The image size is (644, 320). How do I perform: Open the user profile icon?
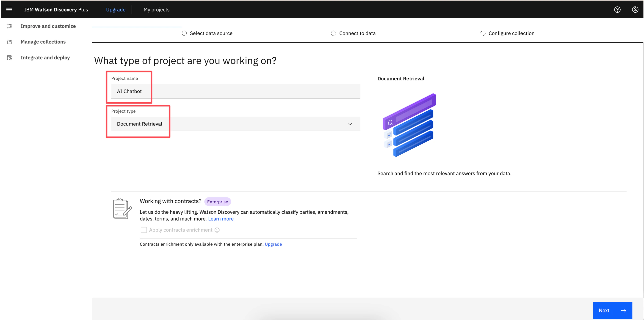coord(635,9)
